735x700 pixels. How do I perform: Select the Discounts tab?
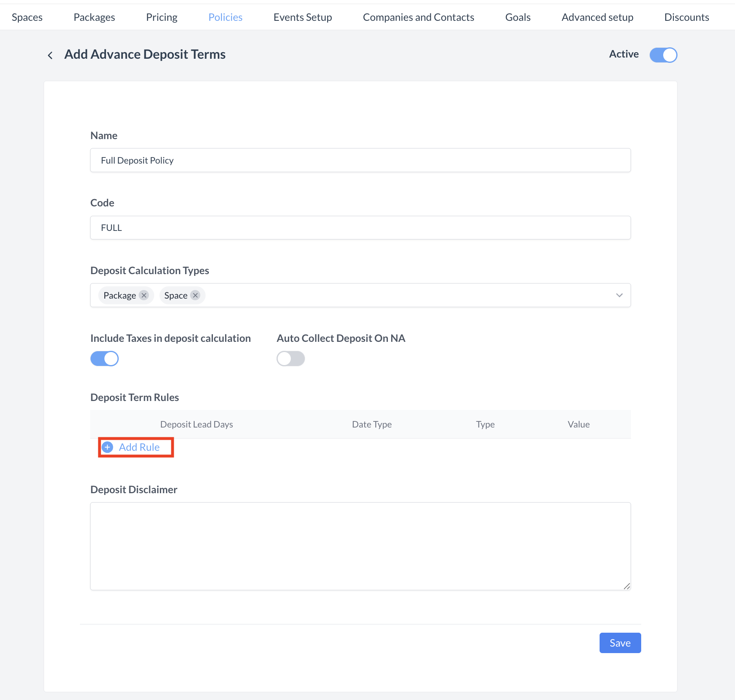click(686, 17)
